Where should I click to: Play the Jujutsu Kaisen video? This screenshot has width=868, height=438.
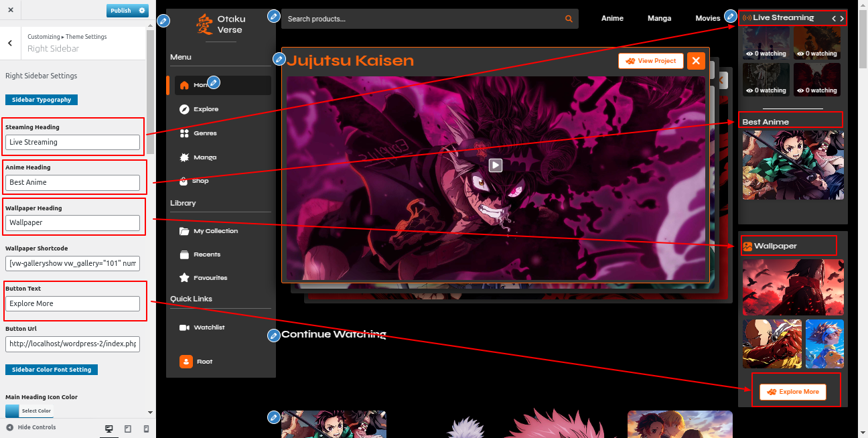click(495, 165)
